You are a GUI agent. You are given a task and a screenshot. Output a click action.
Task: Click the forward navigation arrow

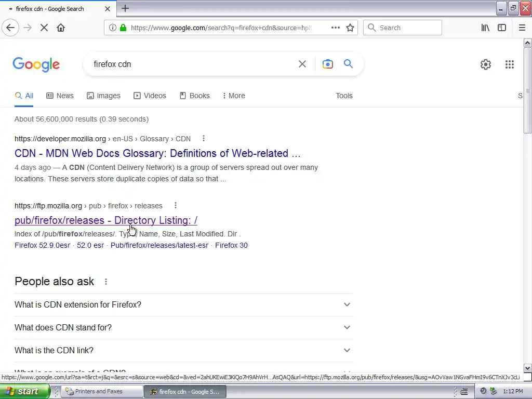[28, 28]
